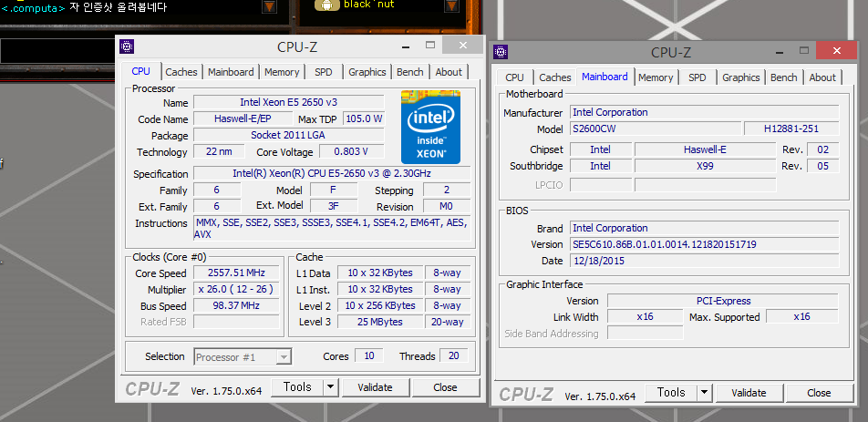Close the right CPU-Z window via red X

(x=836, y=51)
